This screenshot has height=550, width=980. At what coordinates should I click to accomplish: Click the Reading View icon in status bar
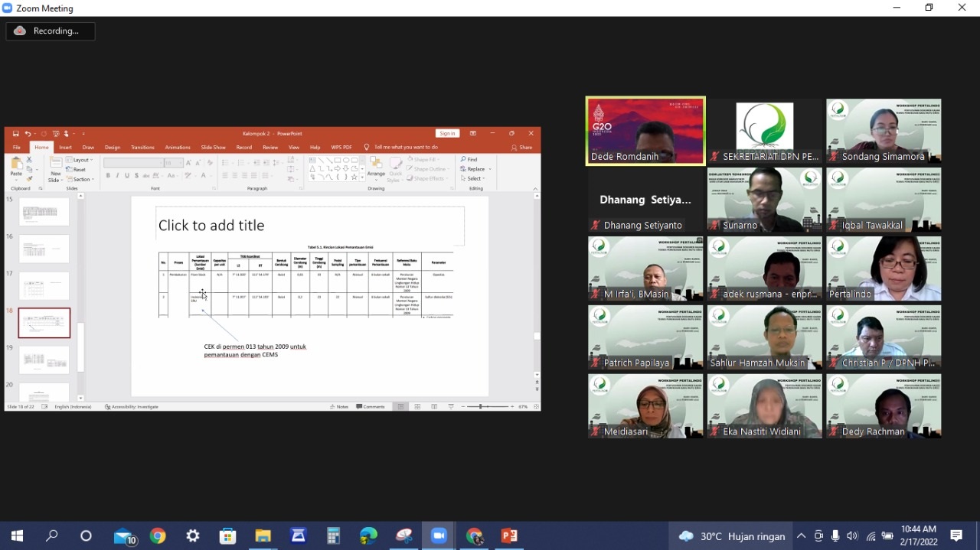coord(434,407)
